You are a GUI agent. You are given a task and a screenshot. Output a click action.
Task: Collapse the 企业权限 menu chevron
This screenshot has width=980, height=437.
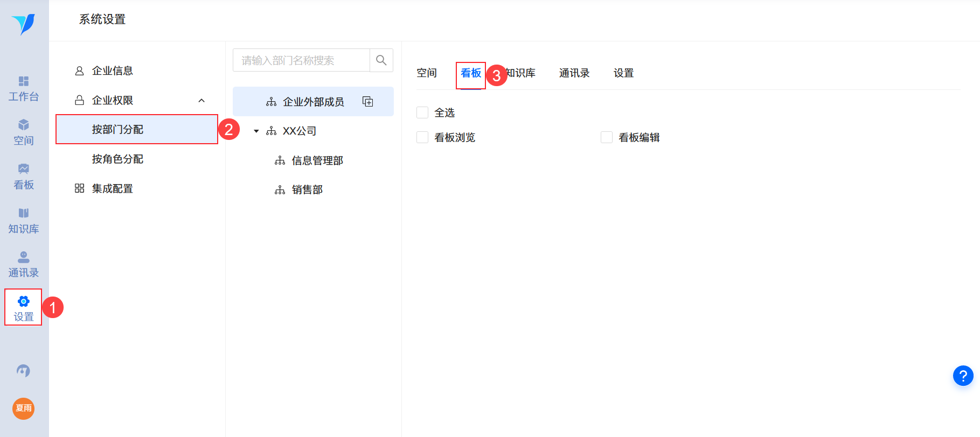pos(201,101)
